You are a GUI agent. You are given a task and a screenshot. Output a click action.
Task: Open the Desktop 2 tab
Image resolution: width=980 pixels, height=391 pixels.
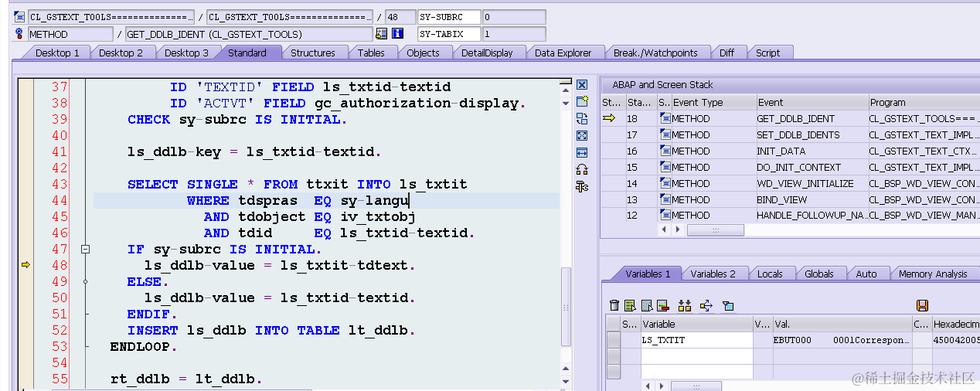121,53
